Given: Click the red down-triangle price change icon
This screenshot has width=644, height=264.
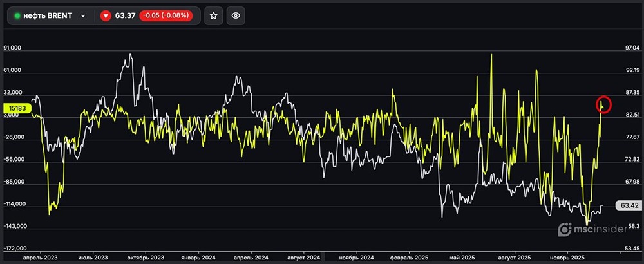Looking at the screenshot, I should click(106, 15).
